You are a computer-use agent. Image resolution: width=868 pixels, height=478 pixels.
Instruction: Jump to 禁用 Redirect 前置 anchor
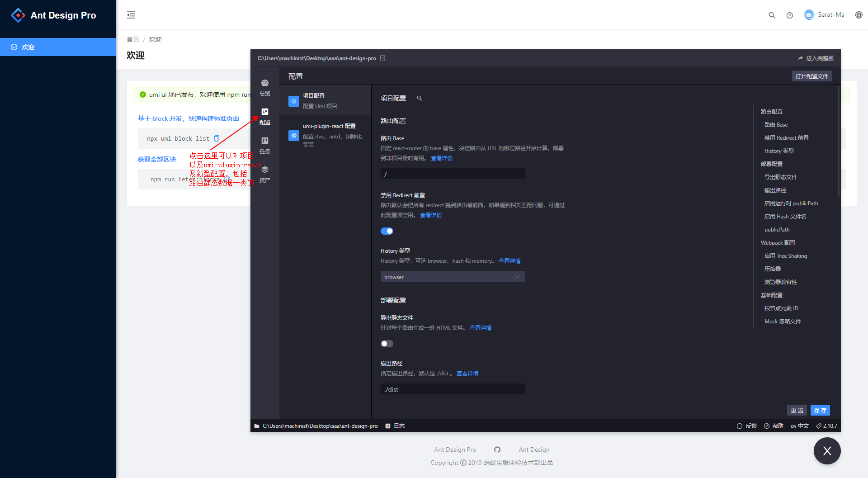click(787, 138)
